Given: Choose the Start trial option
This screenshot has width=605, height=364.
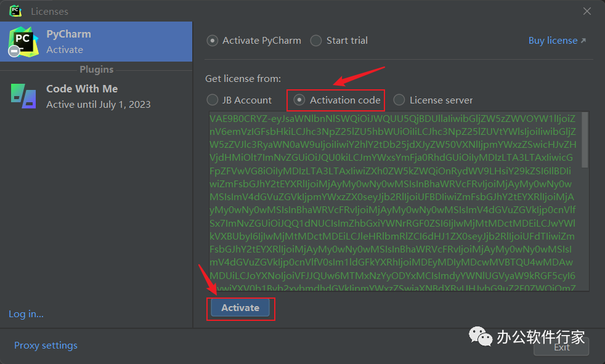Looking at the screenshot, I should 316,41.
